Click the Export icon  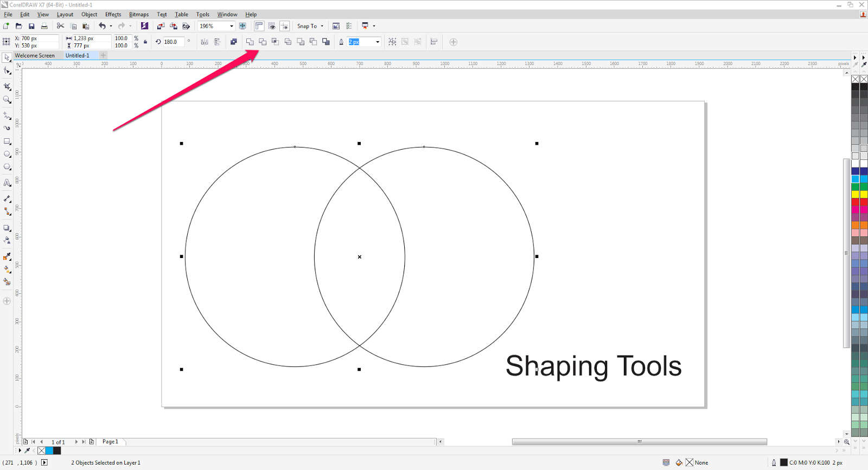tap(174, 26)
